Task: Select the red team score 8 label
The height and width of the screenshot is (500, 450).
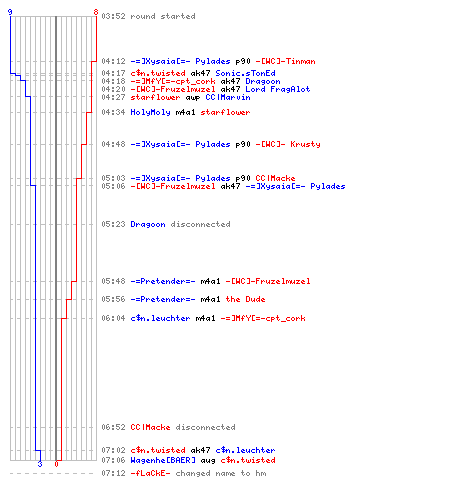Action: coord(96,12)
